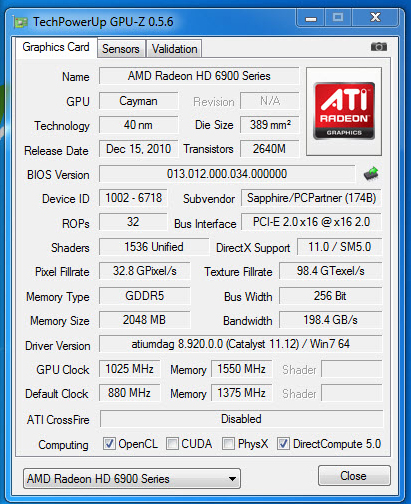Open the Validation tab

pos(174,49)
